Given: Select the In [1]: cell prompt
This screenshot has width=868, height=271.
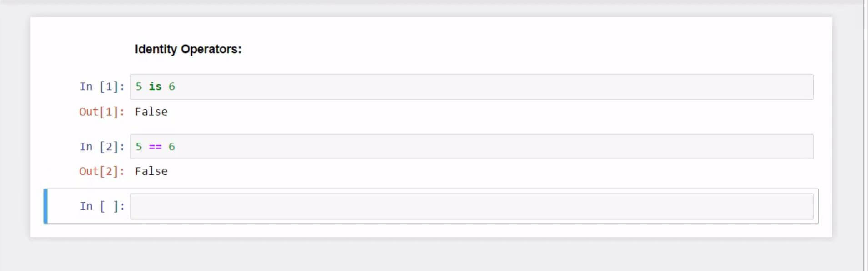Looking at the screenshot, I should pos(102,87).
